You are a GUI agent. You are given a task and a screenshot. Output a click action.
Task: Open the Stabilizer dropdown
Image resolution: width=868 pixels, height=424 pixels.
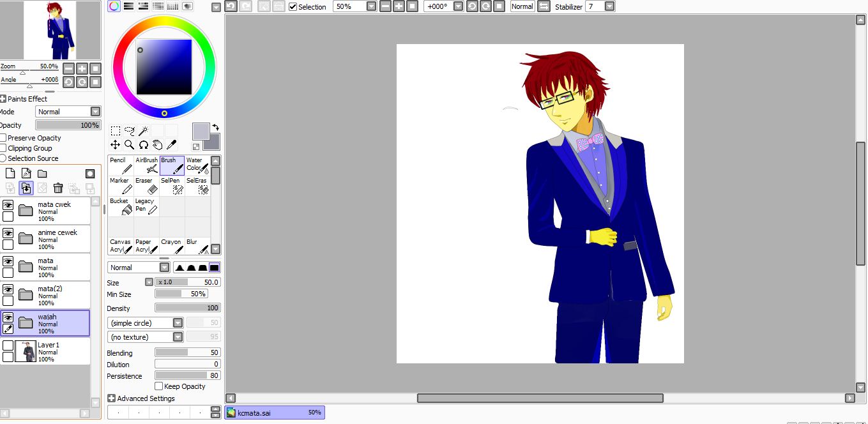(609, 6)
